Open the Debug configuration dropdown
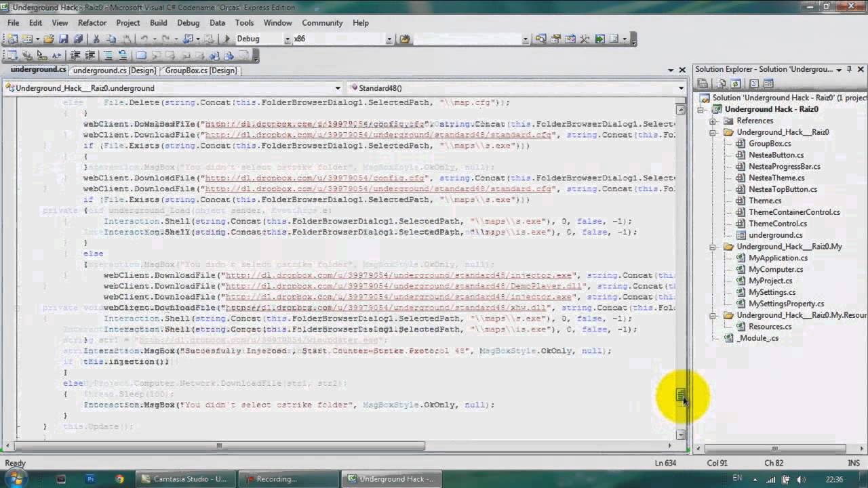This screenshot has height=488, width=868. point(288,39)
